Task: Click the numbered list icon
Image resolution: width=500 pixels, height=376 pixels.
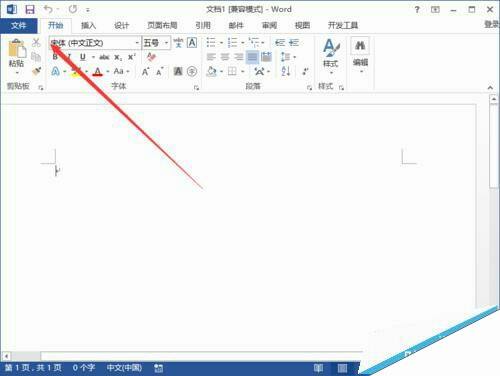Action: pyautogui.click(x=232, y=43)
